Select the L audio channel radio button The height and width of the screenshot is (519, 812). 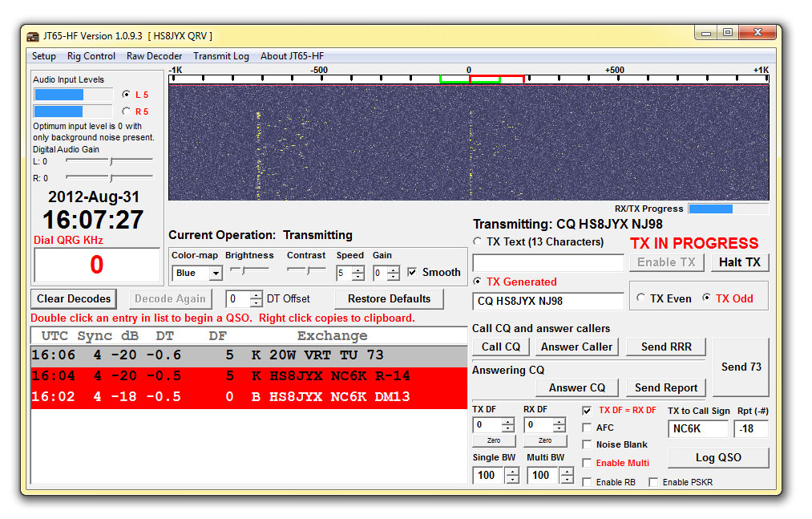tap(126, 95)
